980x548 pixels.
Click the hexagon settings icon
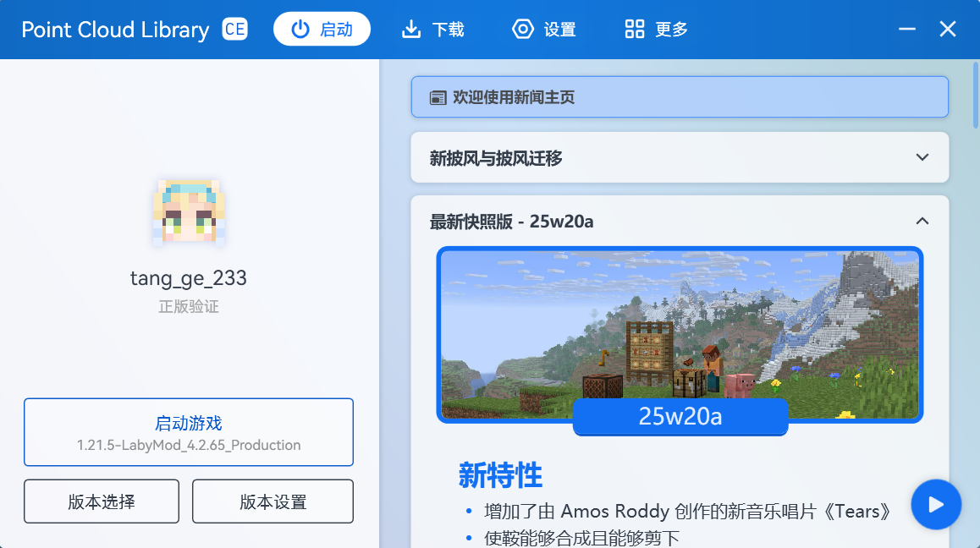[523, 30]
